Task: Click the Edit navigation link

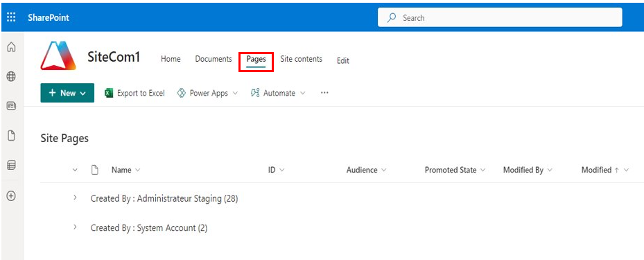Action: pos(343,61)
